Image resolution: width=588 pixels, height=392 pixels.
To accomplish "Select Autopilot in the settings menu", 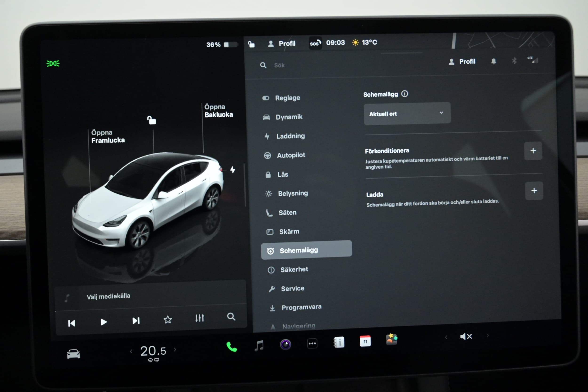I will point(291,155).
